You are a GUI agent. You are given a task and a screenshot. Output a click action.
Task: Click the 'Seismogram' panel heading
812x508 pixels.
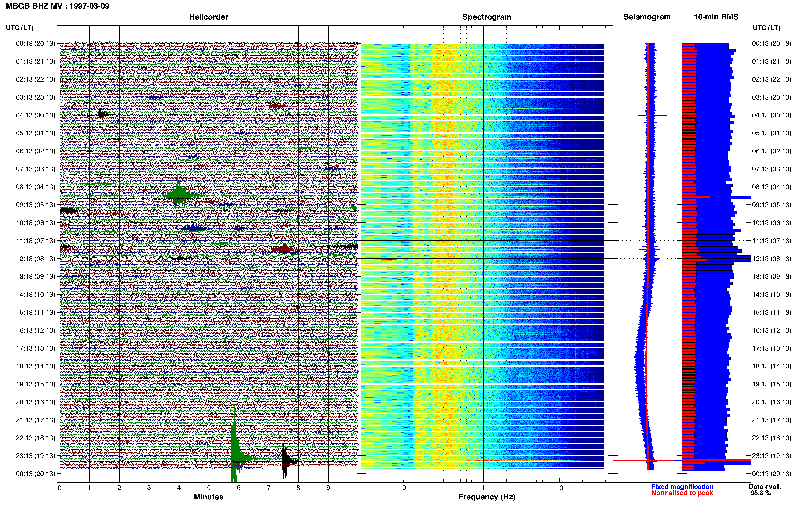pyautogui.click(x=647, y=17)
